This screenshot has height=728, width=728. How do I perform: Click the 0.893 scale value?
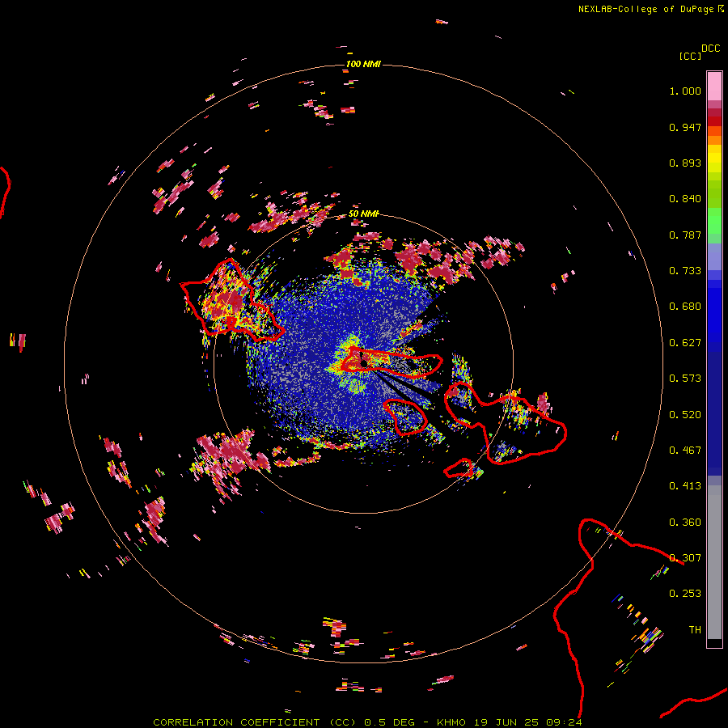pos(685,163)
